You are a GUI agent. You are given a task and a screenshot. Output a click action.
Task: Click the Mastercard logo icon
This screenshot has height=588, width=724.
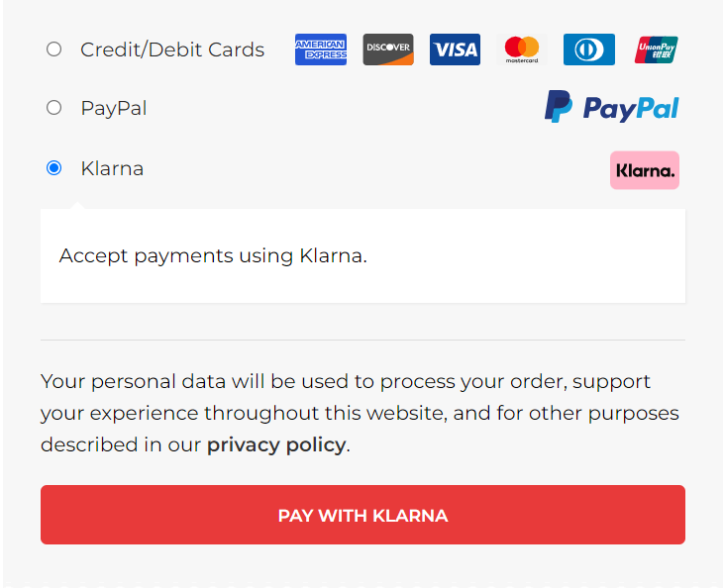coord(521,49)
